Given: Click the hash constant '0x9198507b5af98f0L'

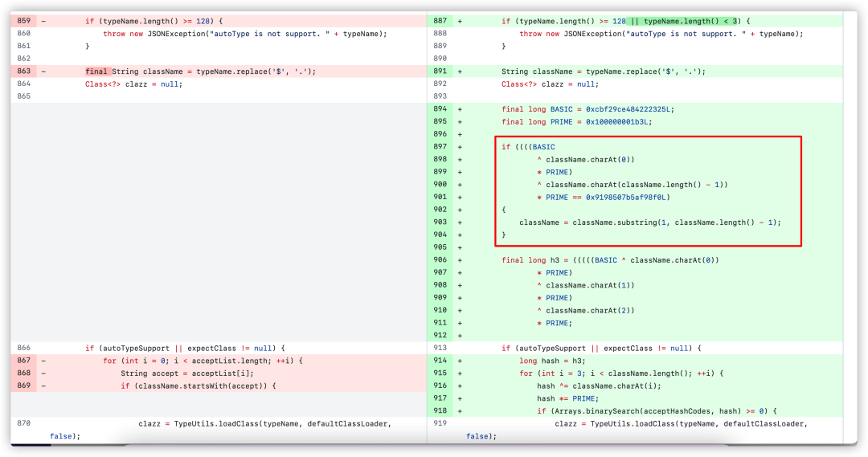Looking at the screenshot, I should point(628,197).
